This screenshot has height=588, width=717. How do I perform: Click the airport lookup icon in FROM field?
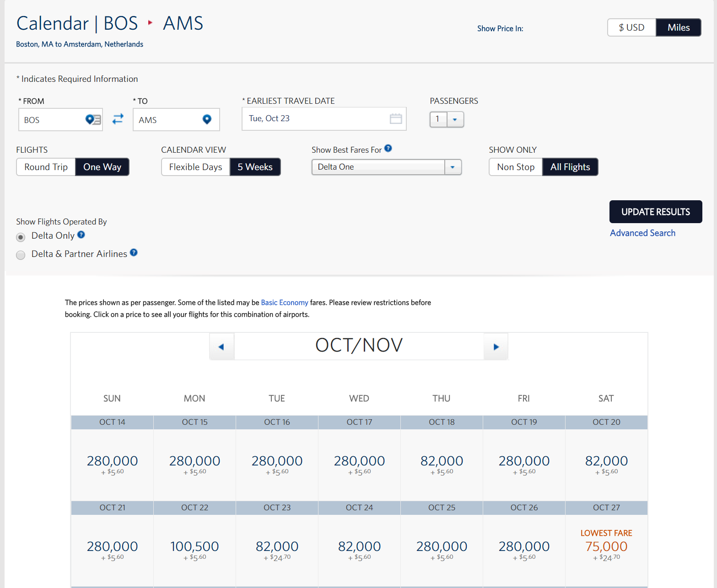click(93, 120)
